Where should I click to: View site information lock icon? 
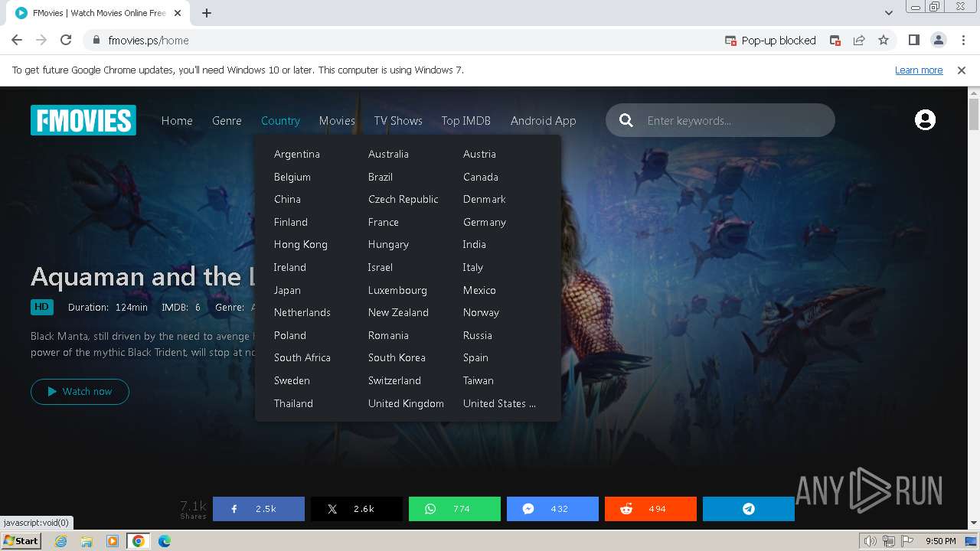pos(96,41)
